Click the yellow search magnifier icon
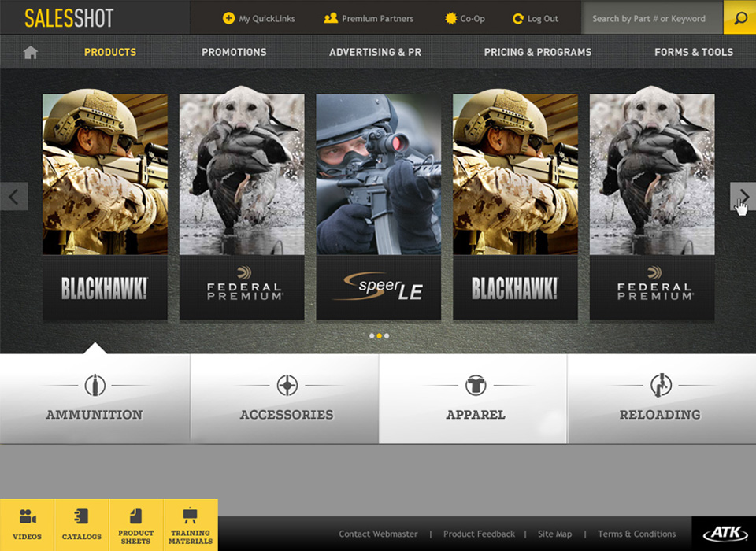 [740, 18]
